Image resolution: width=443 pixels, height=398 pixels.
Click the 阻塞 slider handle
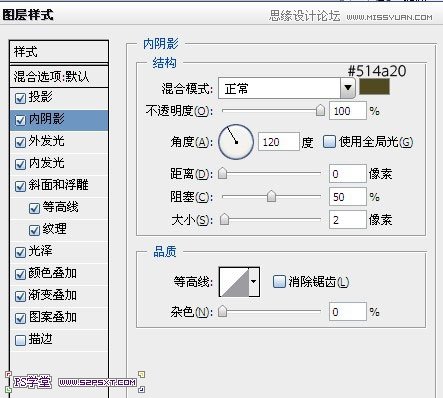point(271,196)
